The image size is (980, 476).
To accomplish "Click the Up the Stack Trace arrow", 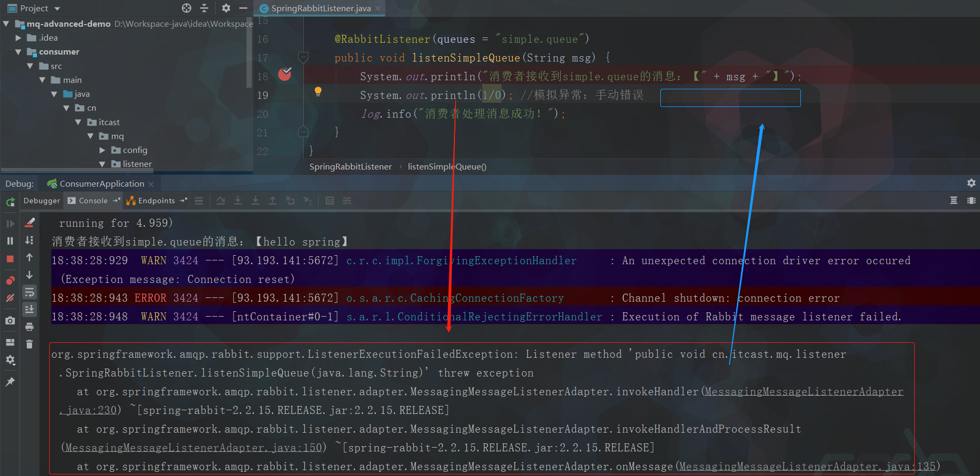I will pyautogui.click(x=29, y=258).
